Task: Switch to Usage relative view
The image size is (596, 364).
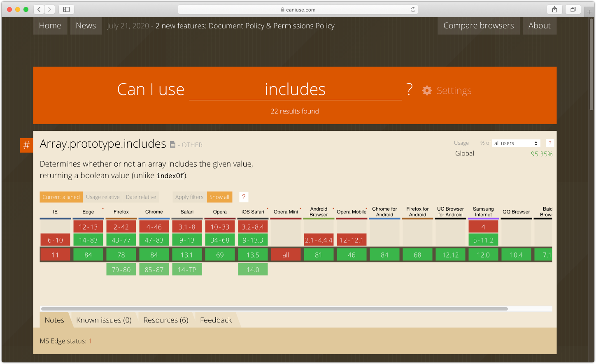Action: pos(102,197)
